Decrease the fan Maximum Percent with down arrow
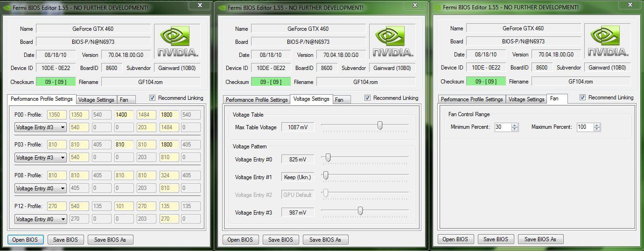This screenshot has height=251, width=644. [x=597, y=129]
